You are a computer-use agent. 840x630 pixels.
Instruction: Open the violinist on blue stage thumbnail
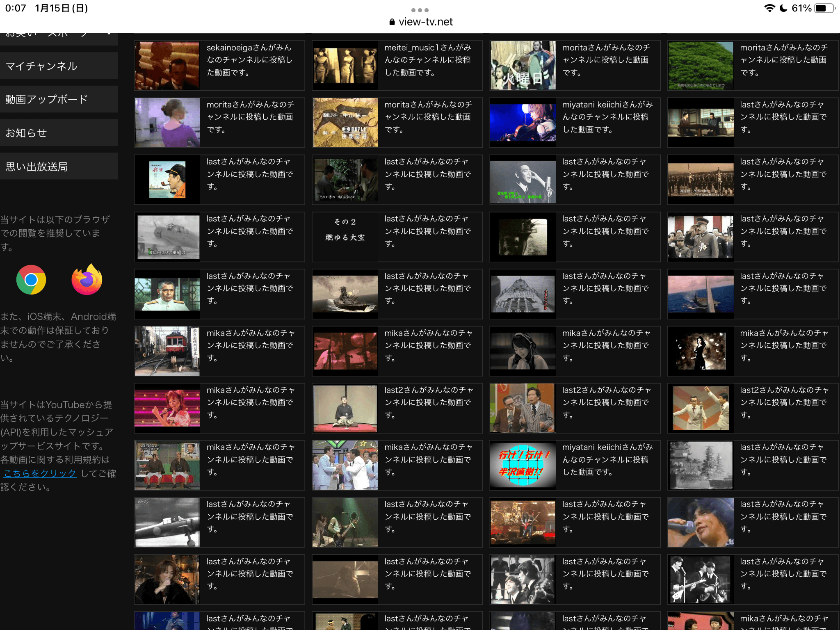click(523, 123)
